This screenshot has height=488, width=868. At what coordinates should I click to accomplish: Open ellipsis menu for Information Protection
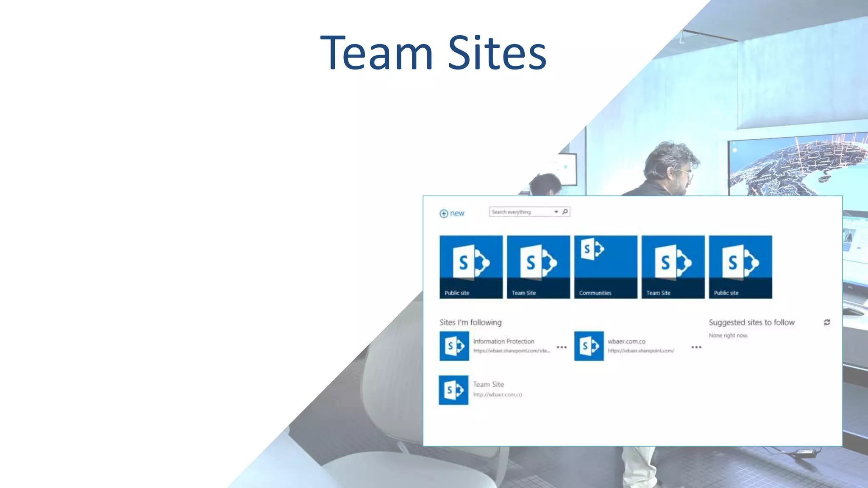[562, 347]
